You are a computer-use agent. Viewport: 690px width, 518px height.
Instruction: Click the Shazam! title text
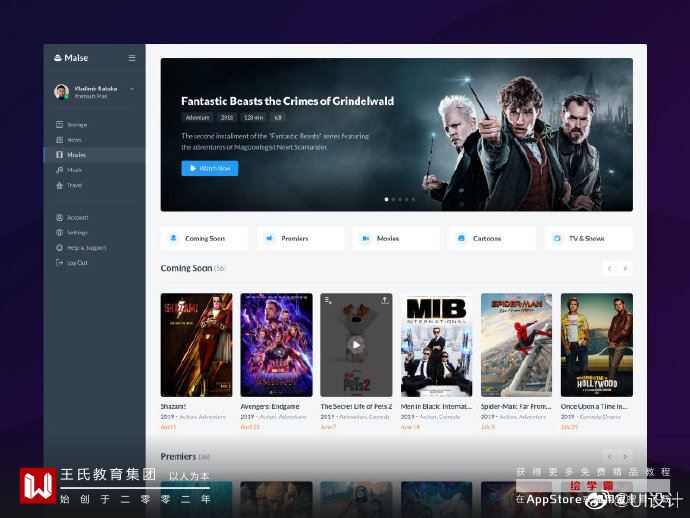click(x=173, y=407)
